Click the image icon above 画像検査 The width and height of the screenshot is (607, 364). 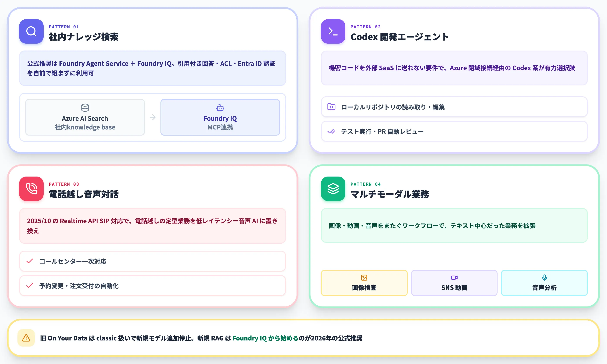(x=364, y=278)
